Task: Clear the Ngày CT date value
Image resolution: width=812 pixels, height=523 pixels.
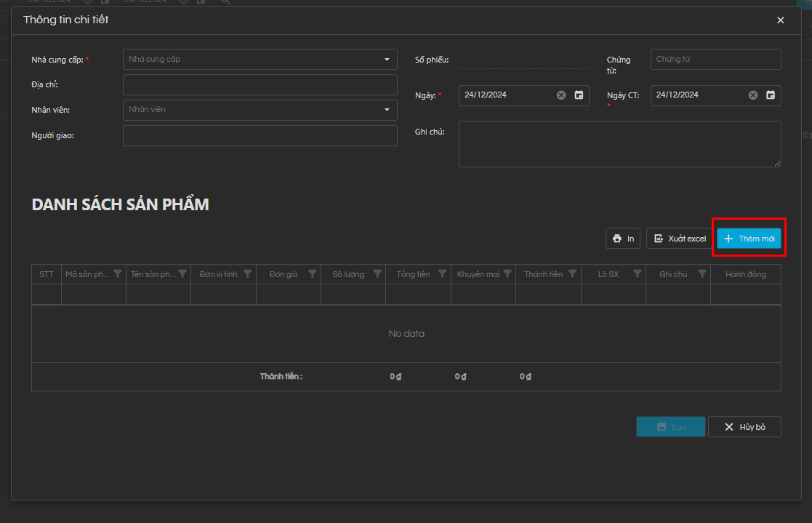Action: coord(753,95)
